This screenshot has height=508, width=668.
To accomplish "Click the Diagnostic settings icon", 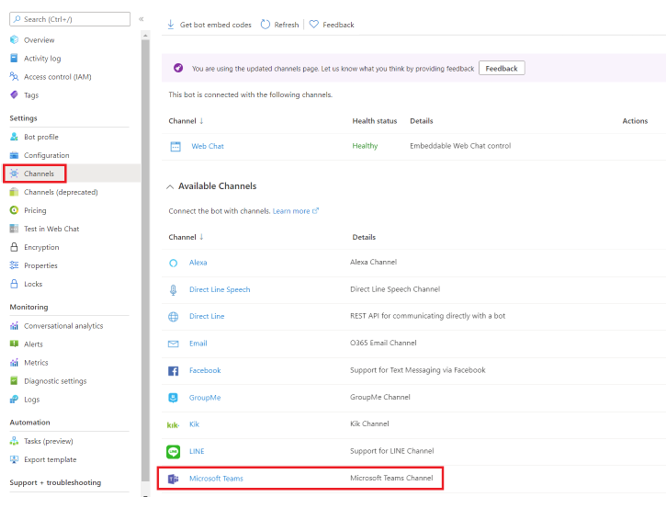I will tap(14, 381).
